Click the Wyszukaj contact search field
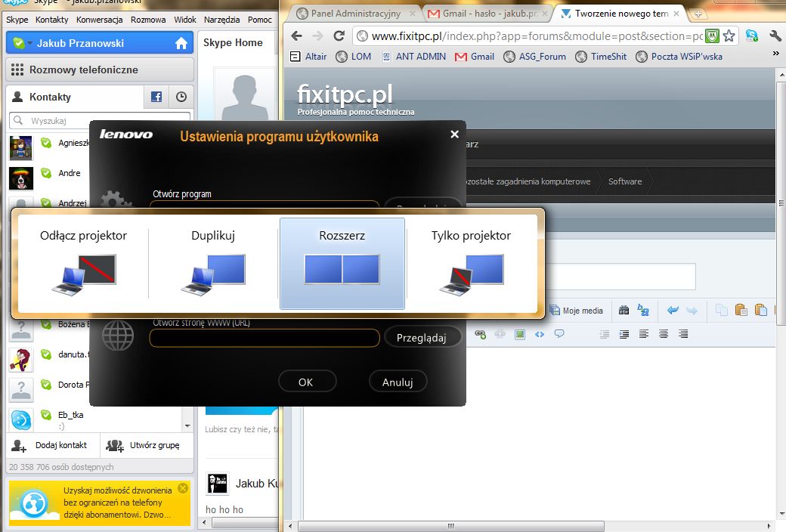 click(x=100, y=121)
